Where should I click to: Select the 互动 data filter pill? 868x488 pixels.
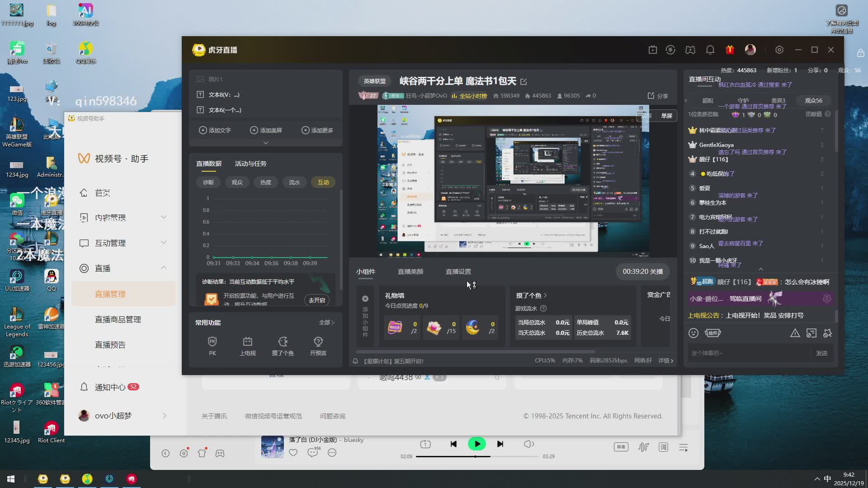[x=323, y=182]
